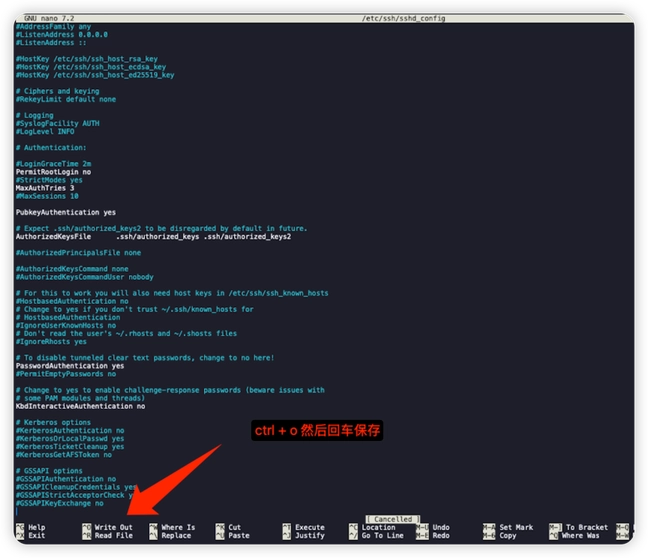Click the # Authentication: comment line

pos(51,148)
